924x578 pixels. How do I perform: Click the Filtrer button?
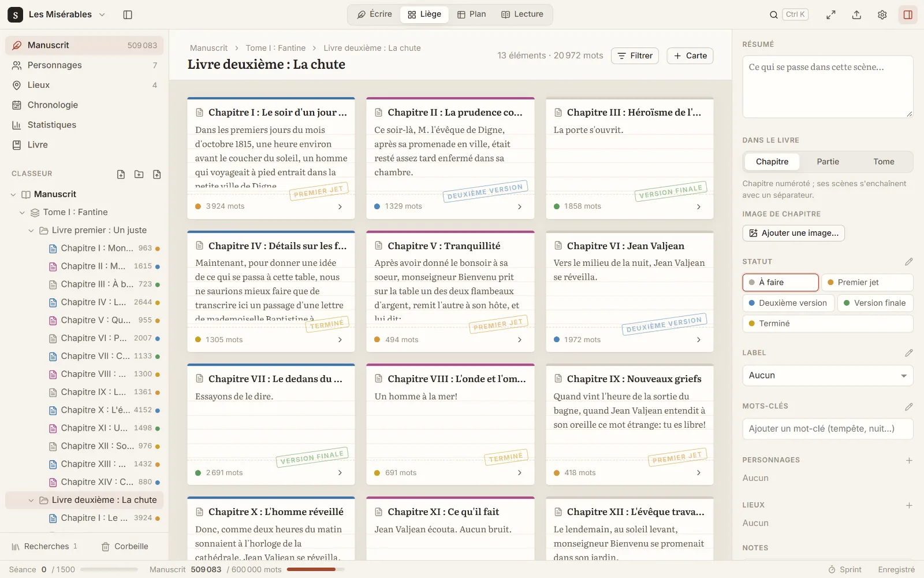pos(635,56)
